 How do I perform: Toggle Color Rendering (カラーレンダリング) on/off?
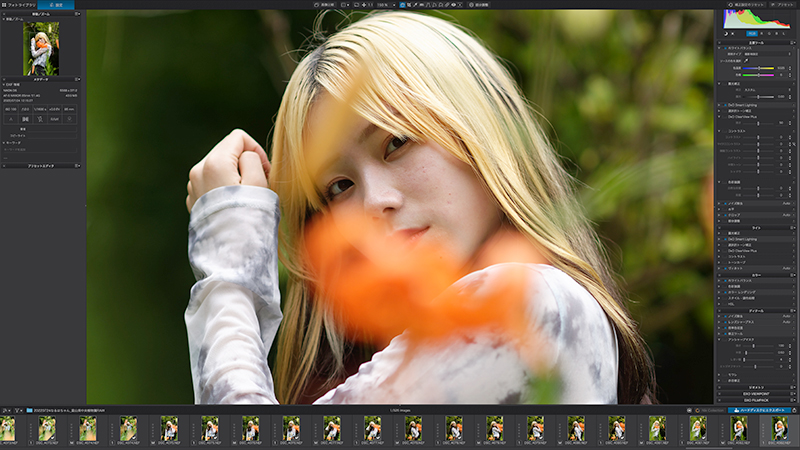point(726,292)
